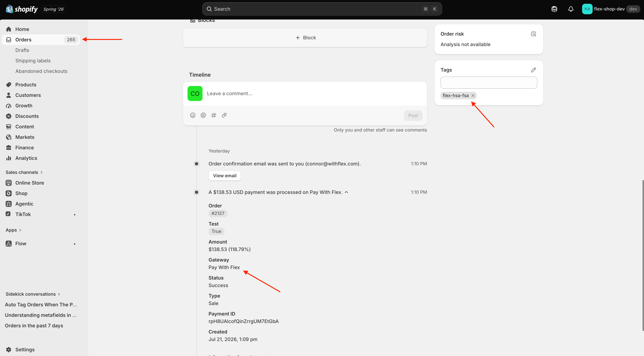Expand Sidekick conversations section
644x356 pixels.
33,294
